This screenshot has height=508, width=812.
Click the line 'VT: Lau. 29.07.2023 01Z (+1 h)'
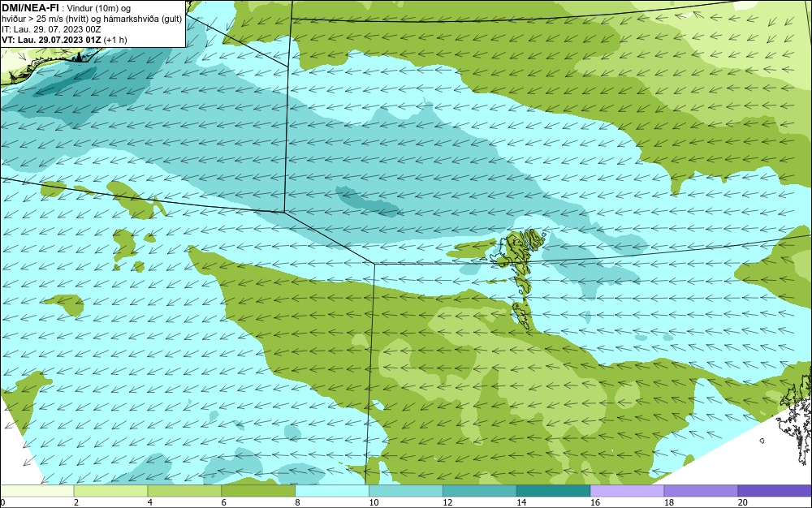64,40
